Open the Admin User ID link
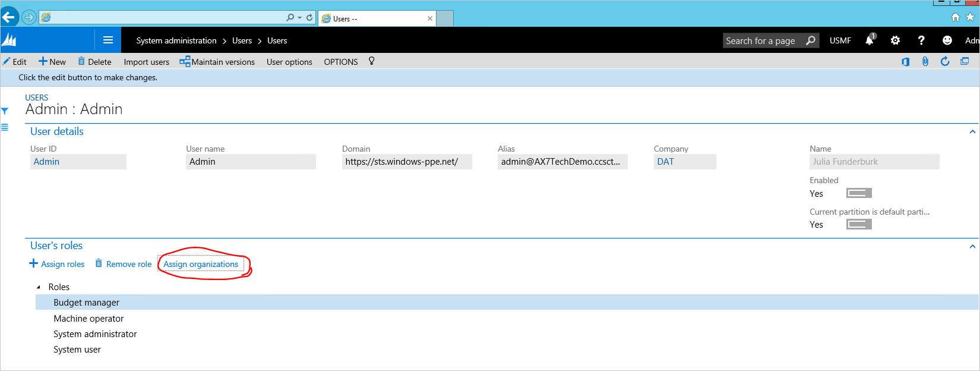This screenshot has height=371, width=980. tap(46, 162)
